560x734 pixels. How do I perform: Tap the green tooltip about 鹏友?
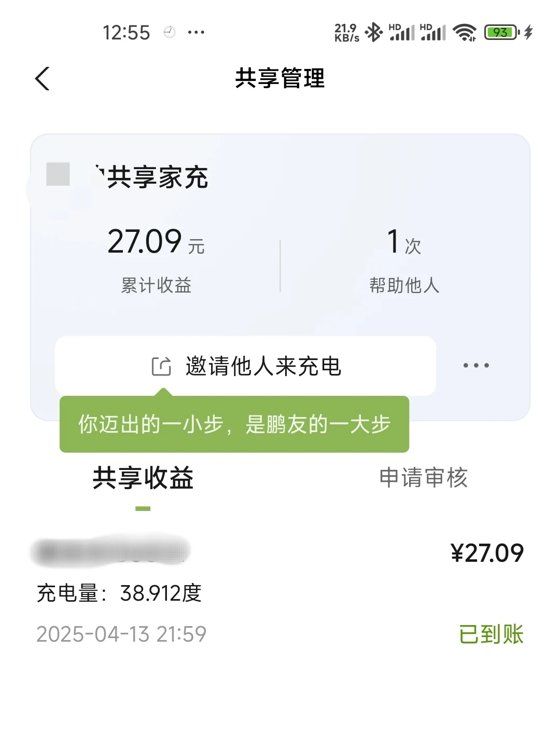coord(234,424)
